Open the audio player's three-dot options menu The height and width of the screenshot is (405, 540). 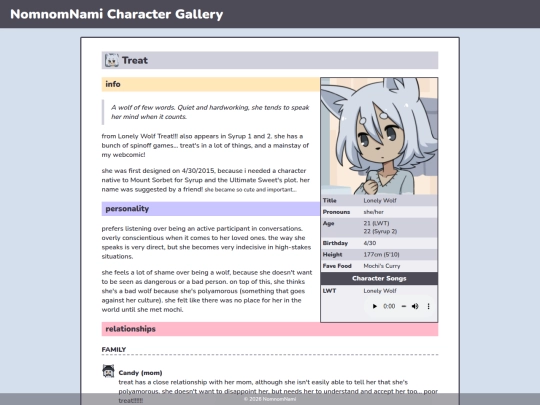[428, 306]
